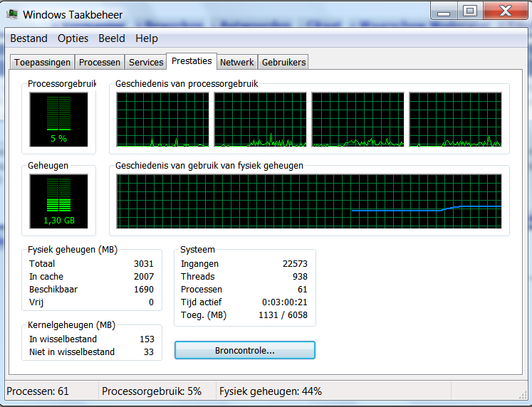Click the Totaal value 3031

pos(144,264)
